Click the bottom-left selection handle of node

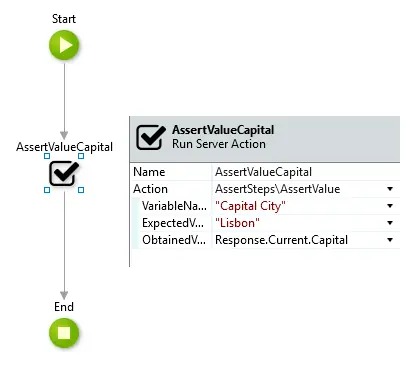tap(47, 190)
